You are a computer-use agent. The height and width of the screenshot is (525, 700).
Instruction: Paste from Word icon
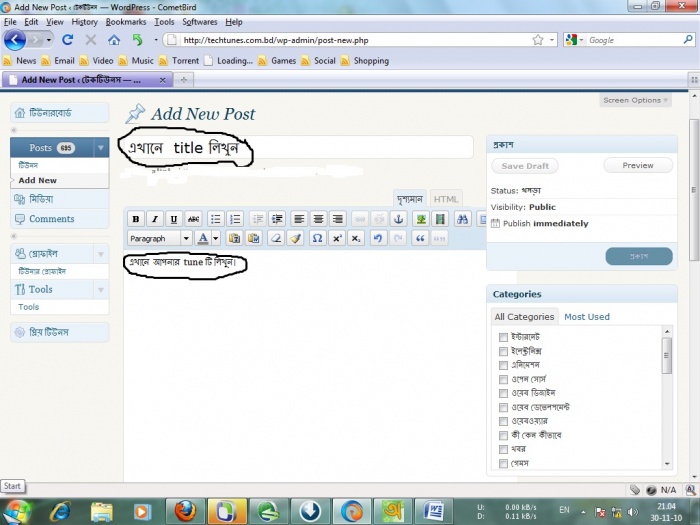coord(254,238)
